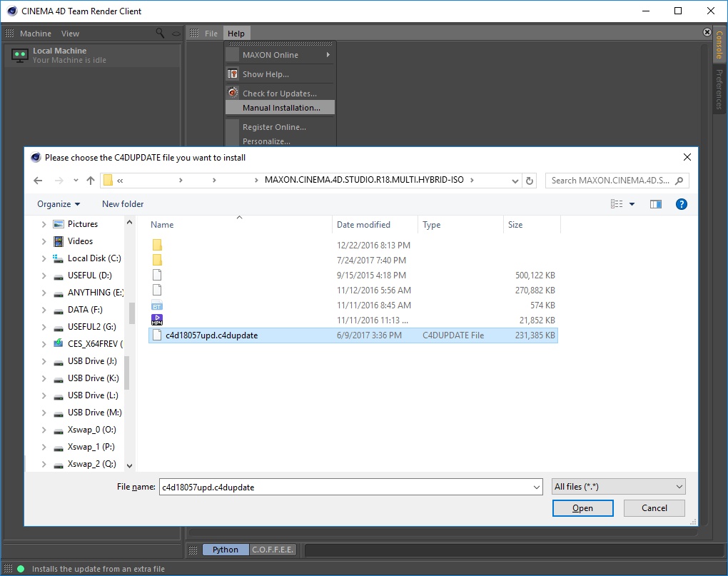Open the view options dropdown arrow

632,204
